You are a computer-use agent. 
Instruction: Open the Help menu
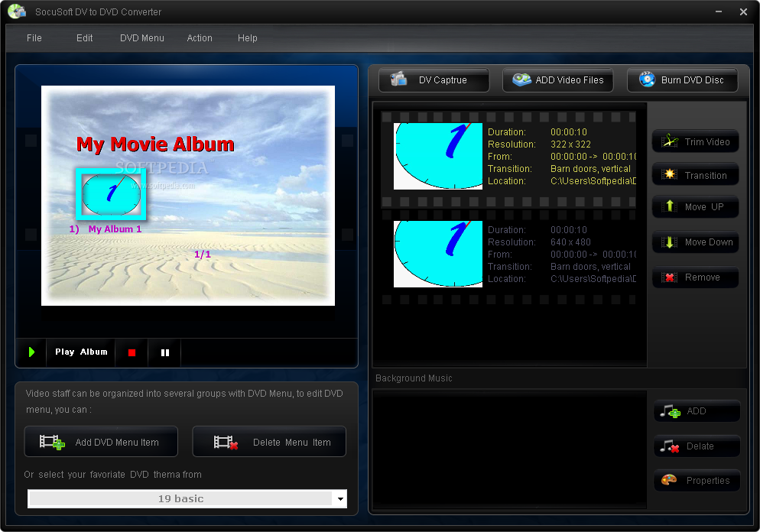click(247, 37)
